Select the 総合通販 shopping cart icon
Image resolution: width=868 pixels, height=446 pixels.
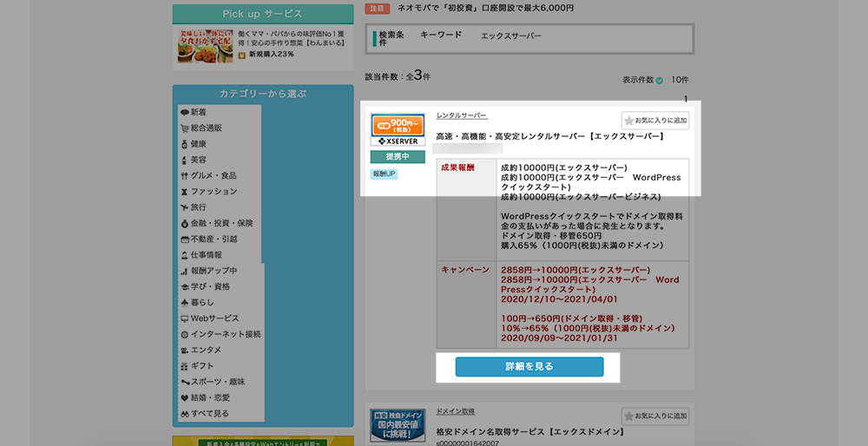click(x=185, y=128)
